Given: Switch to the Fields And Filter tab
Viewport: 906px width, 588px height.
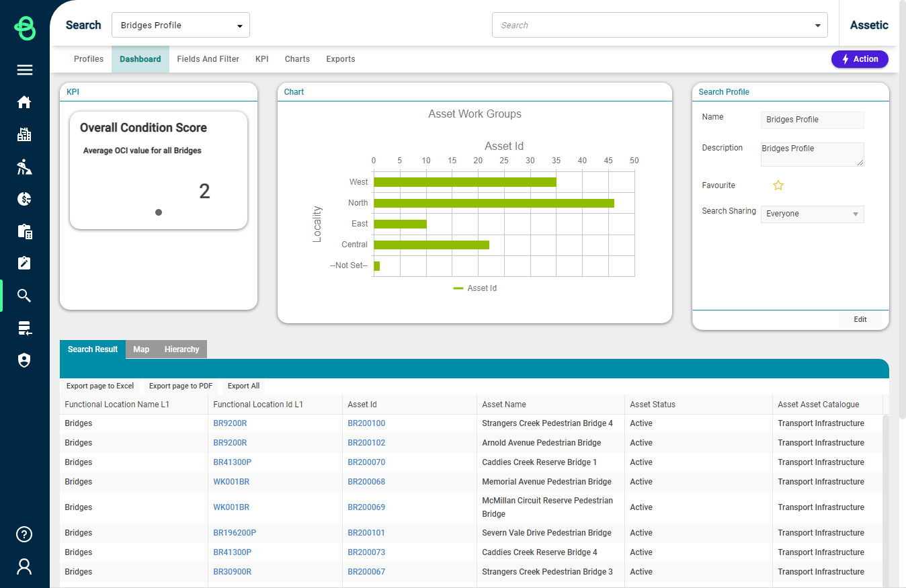Looking at the screenshot, I should point(208,59).
